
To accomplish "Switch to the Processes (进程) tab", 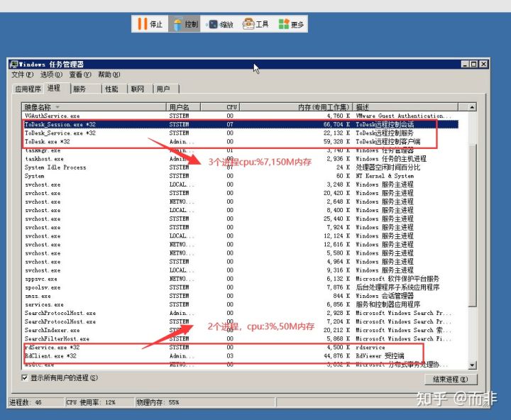I will pyautogui.click(x=56, y=88).
